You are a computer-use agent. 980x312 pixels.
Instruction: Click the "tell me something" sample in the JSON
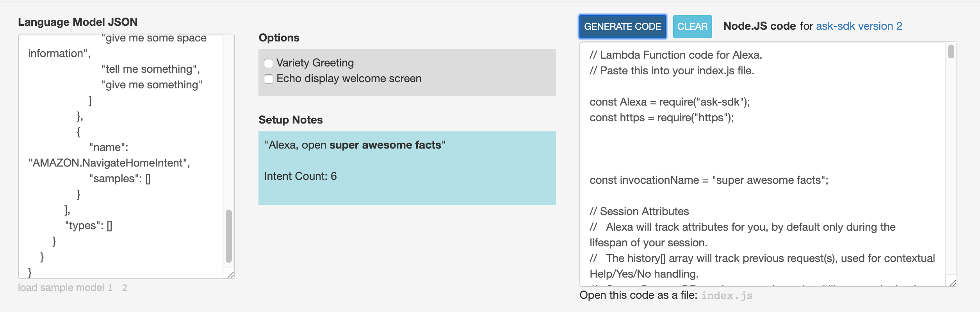pyautogui.click(x=150, y=69)
